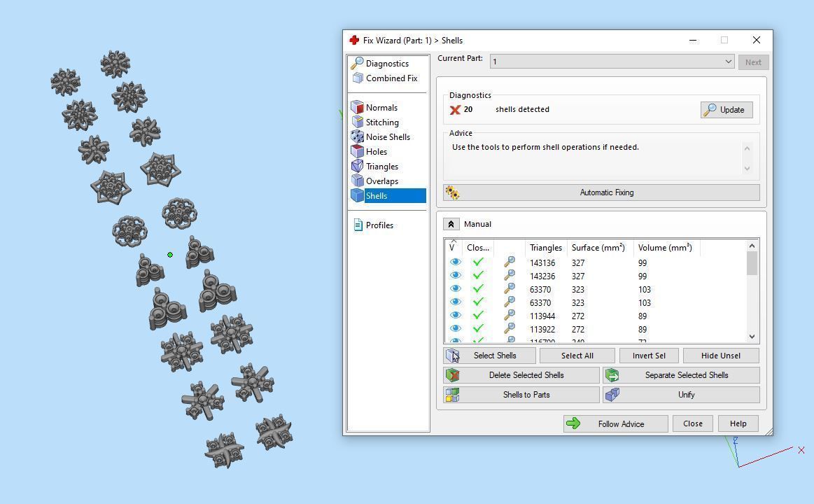The height and width of the screenshot is (504, 814).
Task: Toggle visibility of the 143236-triangle shell
Action: pyautogui.click(x=455, y=275)
